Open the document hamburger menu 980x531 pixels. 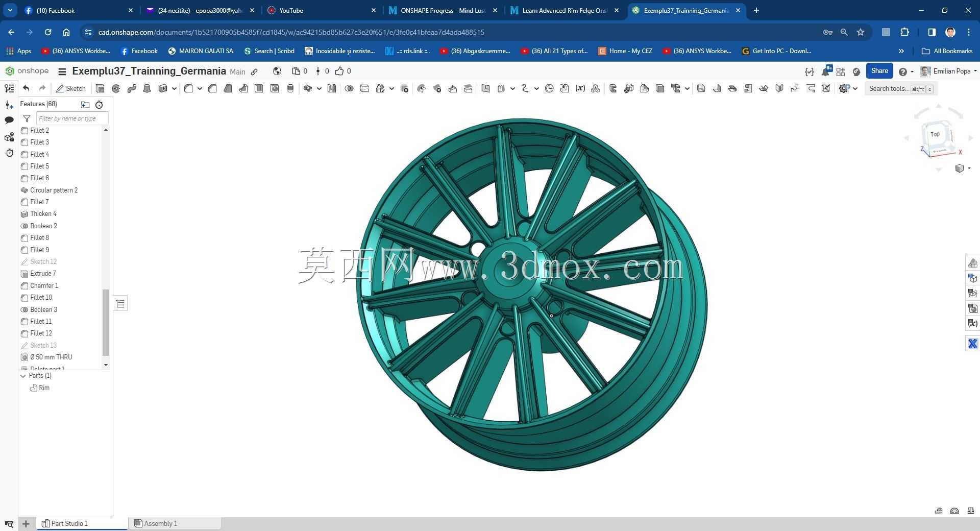pos(62,71)
